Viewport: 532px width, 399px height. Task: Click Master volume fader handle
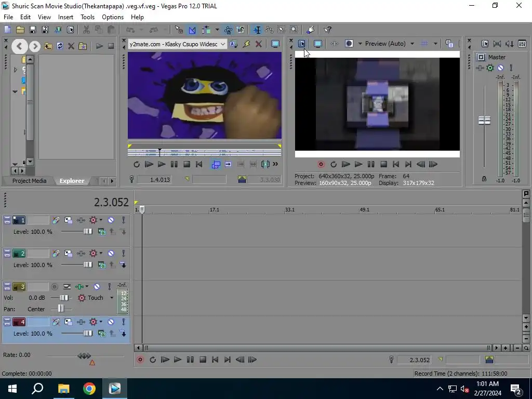point(484,121)
